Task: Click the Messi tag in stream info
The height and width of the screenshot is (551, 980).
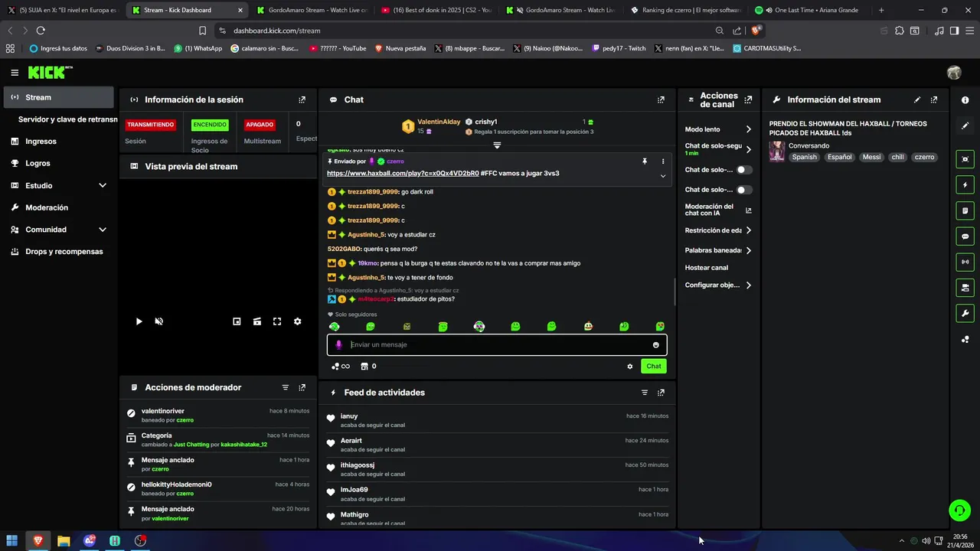Action: [871, 157]
